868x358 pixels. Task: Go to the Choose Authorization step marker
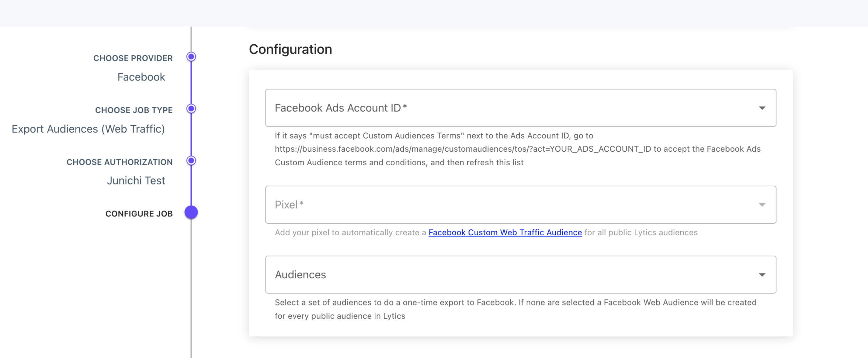[191, 161]
